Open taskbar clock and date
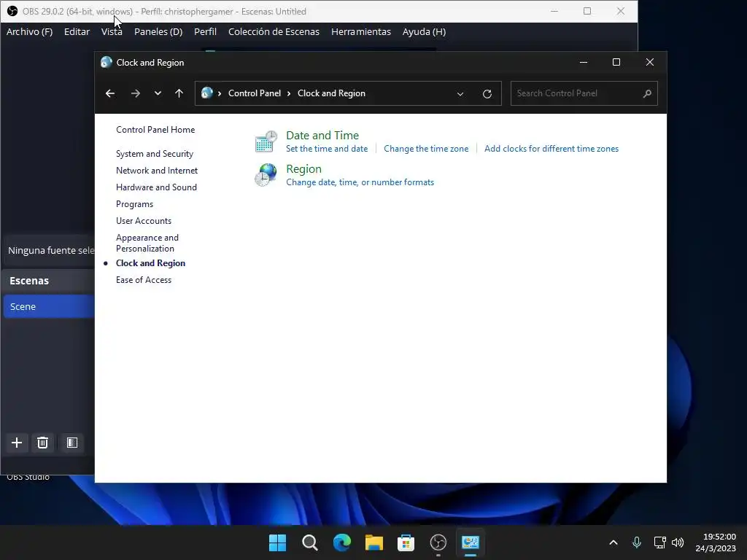The height and width of the screenshot is (560, 747). 716,542
